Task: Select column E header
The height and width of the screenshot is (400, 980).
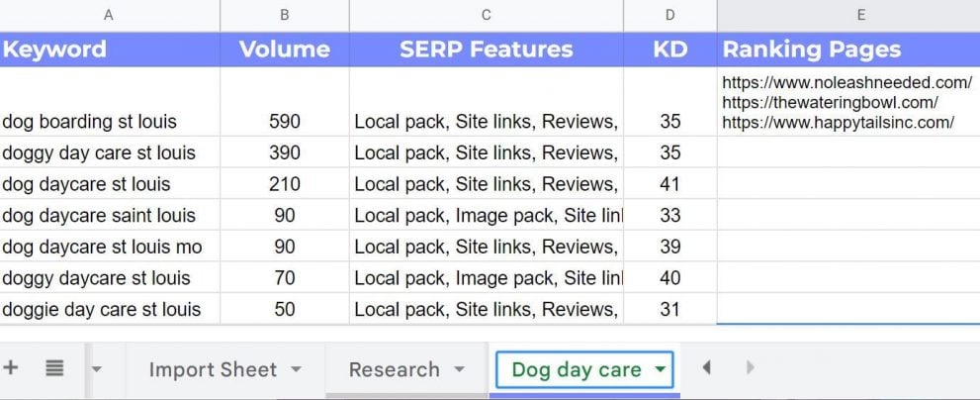Action: (860, 16)
